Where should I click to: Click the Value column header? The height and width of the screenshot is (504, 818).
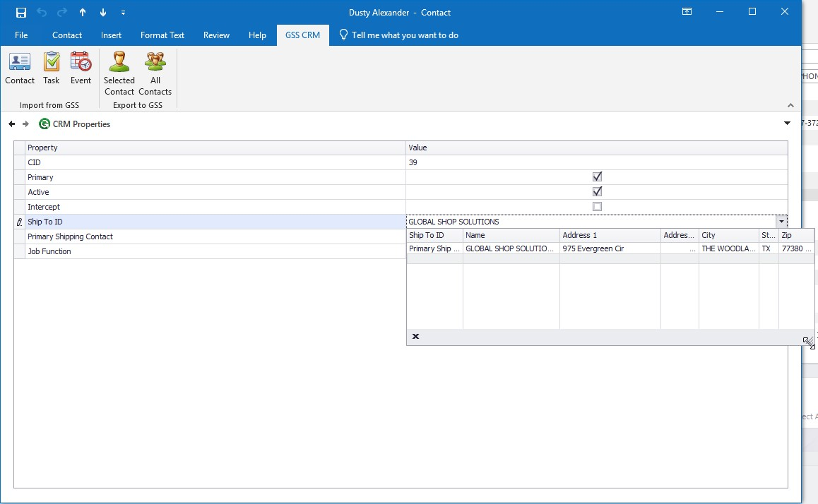[597, 148]
